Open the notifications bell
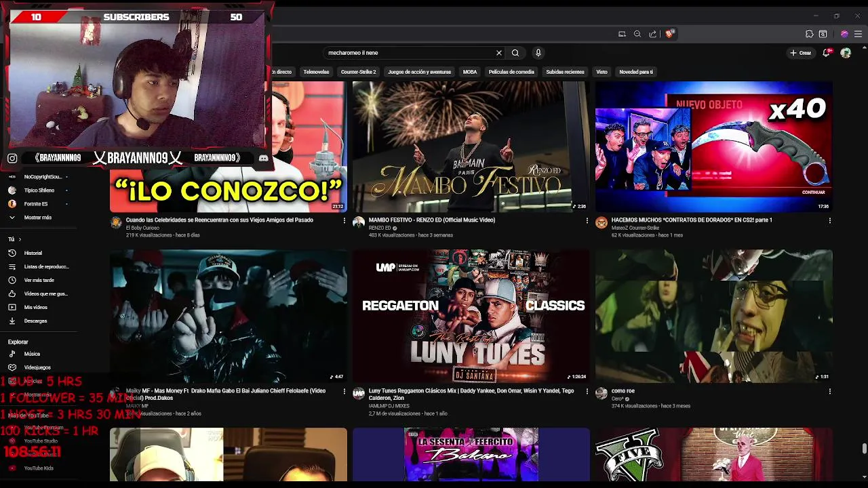This screenshot has height=488, width=868. 826,53
